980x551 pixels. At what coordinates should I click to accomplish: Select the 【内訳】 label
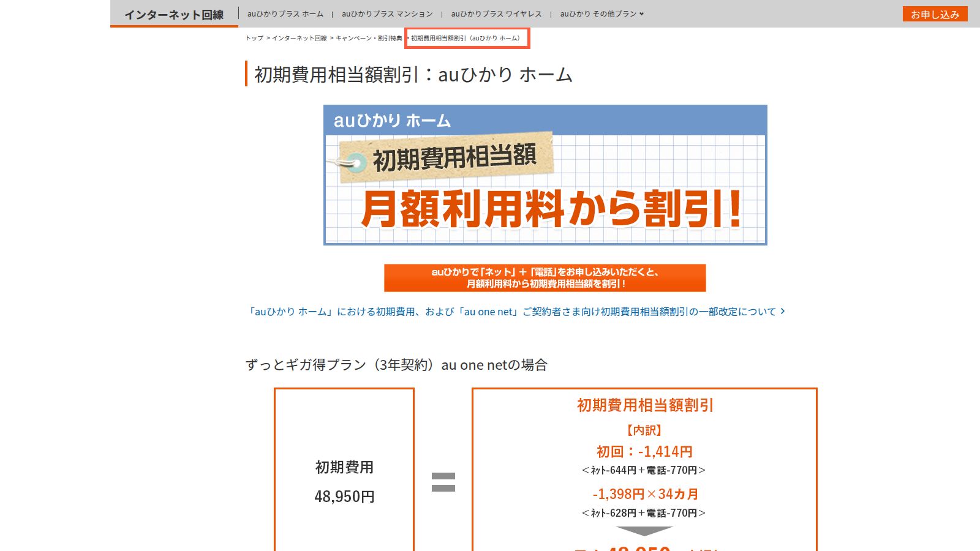point(644,430)
